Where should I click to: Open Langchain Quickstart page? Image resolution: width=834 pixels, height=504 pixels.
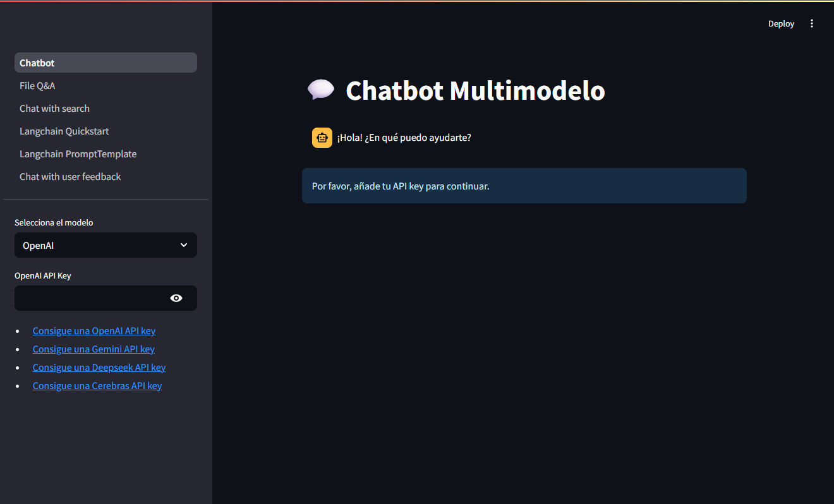tap(106, 131)
